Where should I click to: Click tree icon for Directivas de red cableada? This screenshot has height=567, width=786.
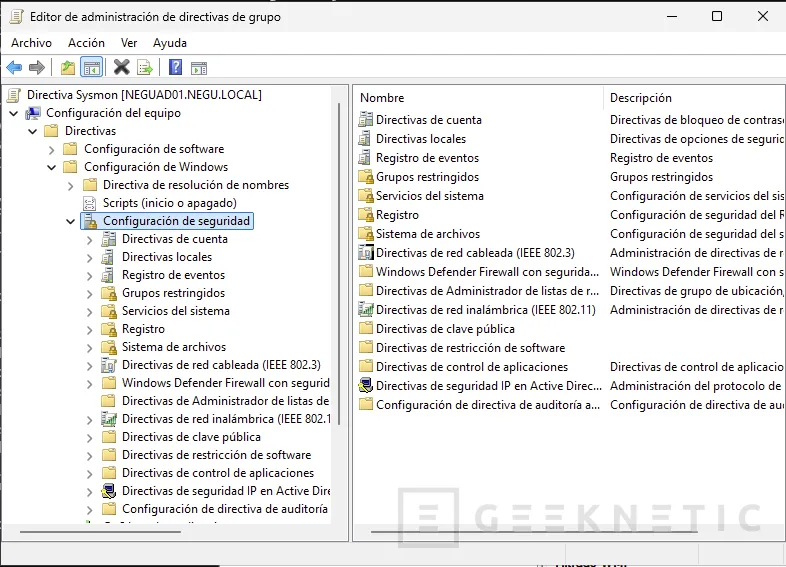[x=109, y=365]
